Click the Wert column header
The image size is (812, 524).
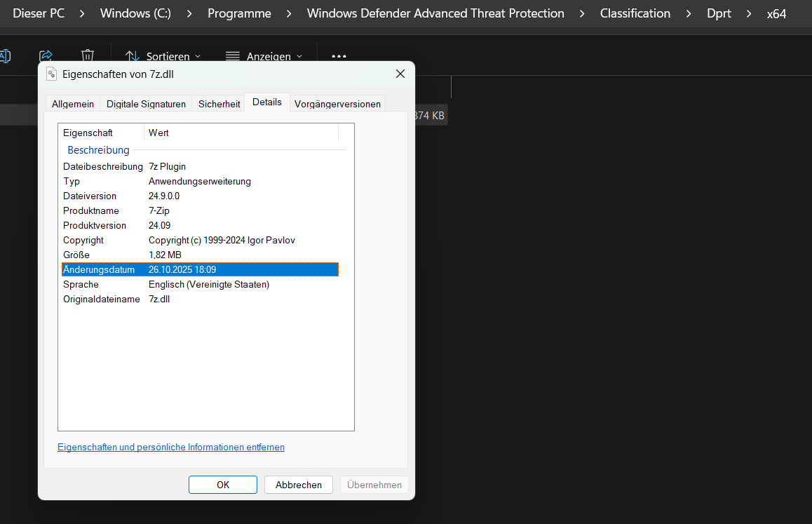(241, 133)
